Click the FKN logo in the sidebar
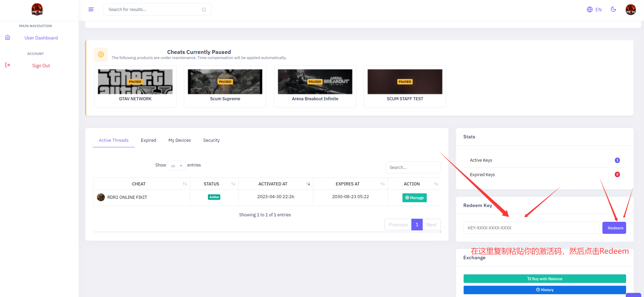This screenshot has width=644, height=297. click(37, 9)
